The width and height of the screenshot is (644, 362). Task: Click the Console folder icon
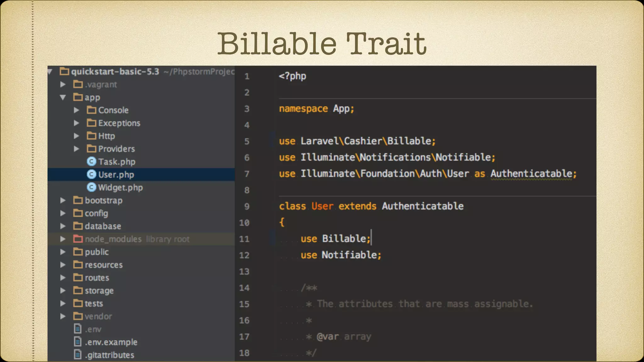coord(92,110)
